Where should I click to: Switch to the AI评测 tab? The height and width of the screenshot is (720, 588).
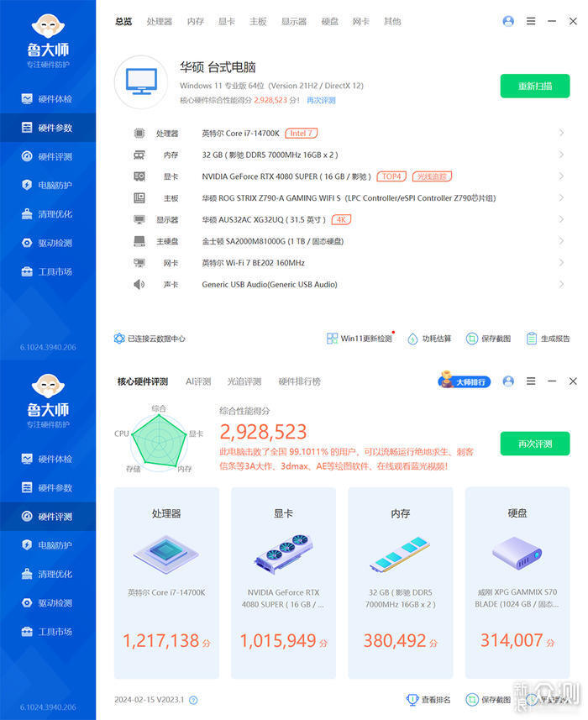pos(198,381)
